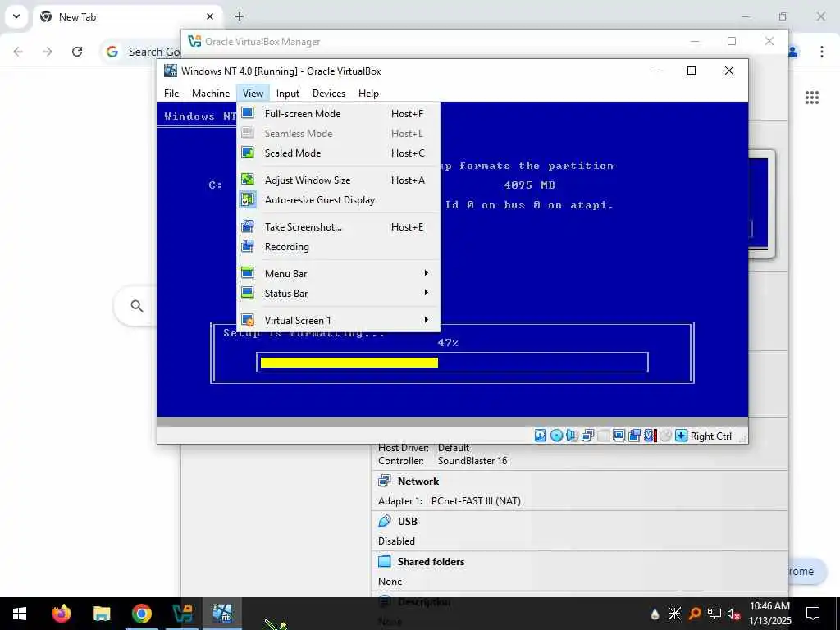The width and height of the screenshot is (840, 630).
Task: Open a new Chrome tab with plus button
Action: click(x=240, y=16)
